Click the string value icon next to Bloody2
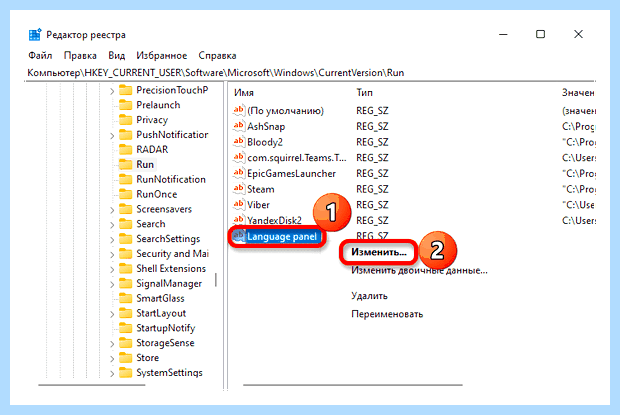 coord(238,142)
